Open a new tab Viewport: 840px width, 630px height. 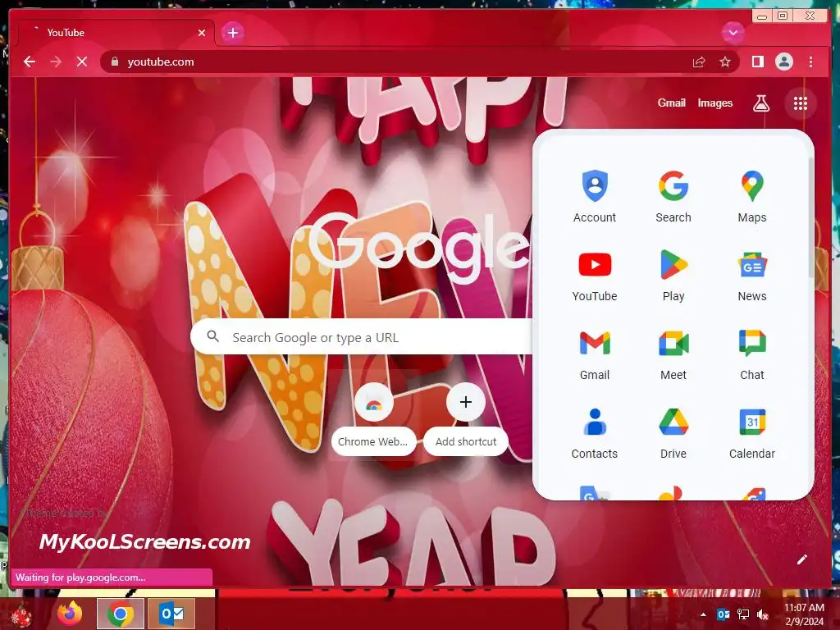232,33
